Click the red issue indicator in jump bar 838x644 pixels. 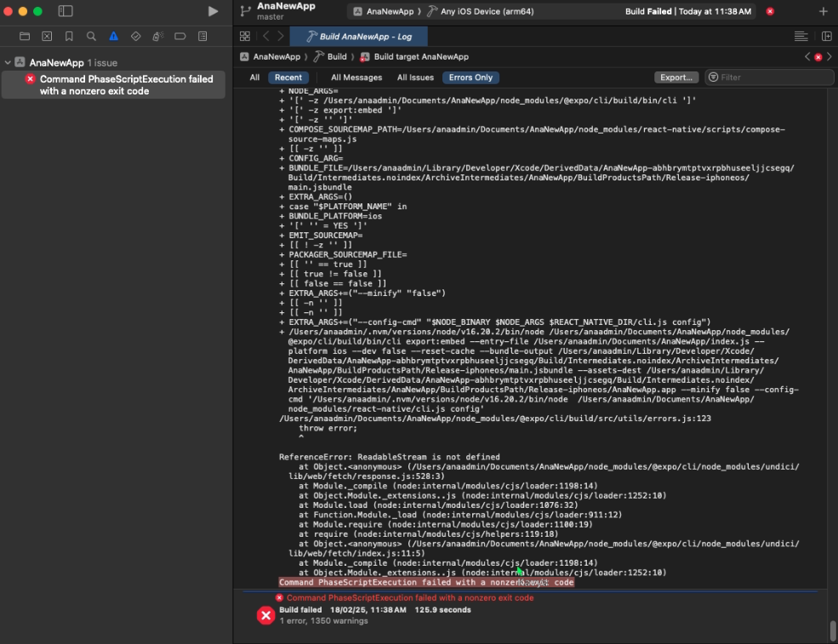(818, 57)
